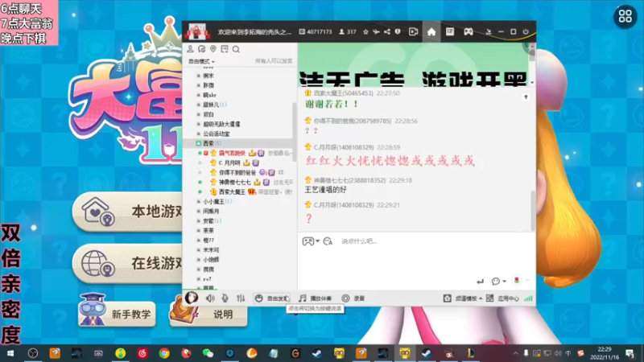Search channel members with magnifier icon
The image size is (644, 362).
pos(236,49)
